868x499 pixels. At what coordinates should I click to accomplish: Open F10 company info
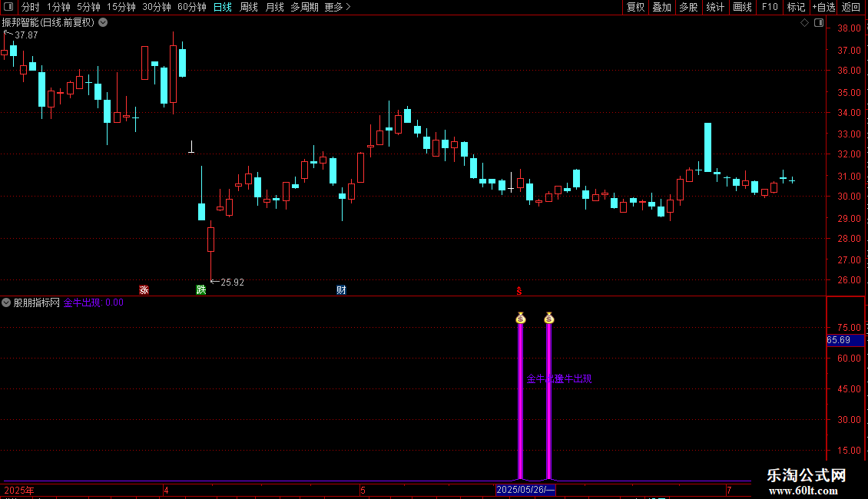point(770,7)
